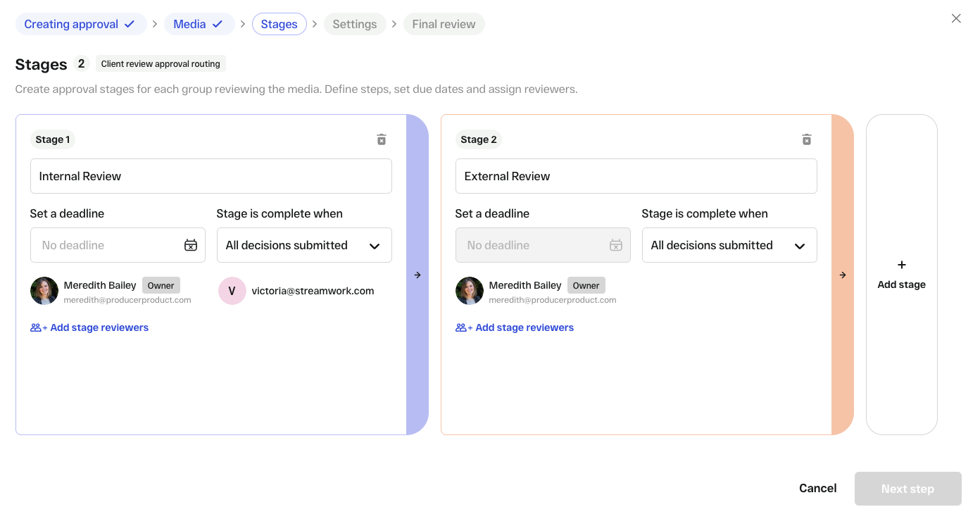Image resolution: width=980 pixels, height=526 pixels.
Task: Click the plus icon to add stage
Action: pyautogui.click(x=902, y=265)
